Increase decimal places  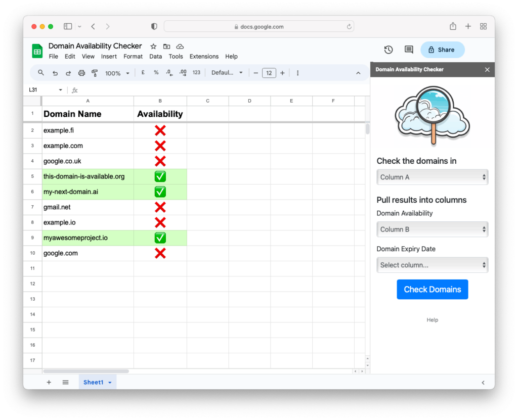183,73
